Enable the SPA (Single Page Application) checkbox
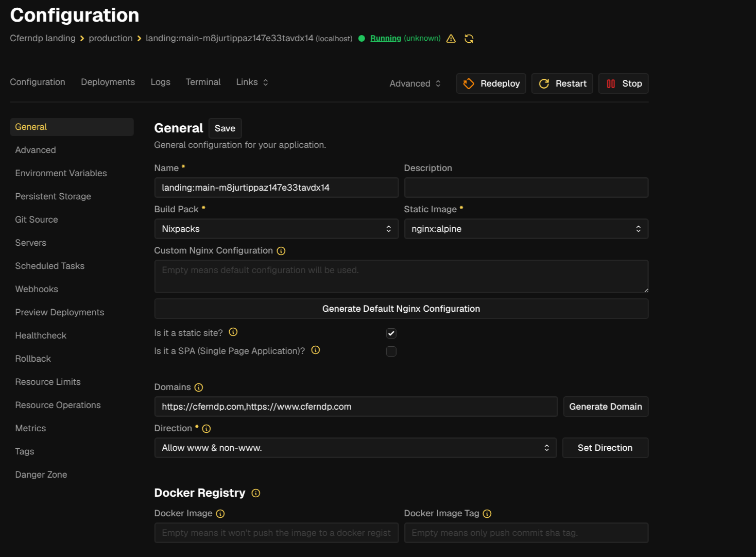 tap(391, 351)
